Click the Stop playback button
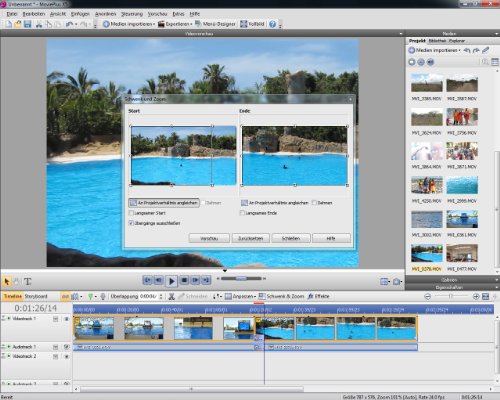 coord(184,280)
